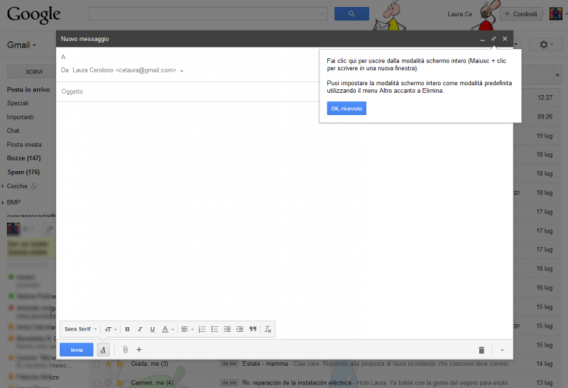Screen dimensions: 568x388
Task: Open Spam (176) folder
Action: [x=23, y=172]
